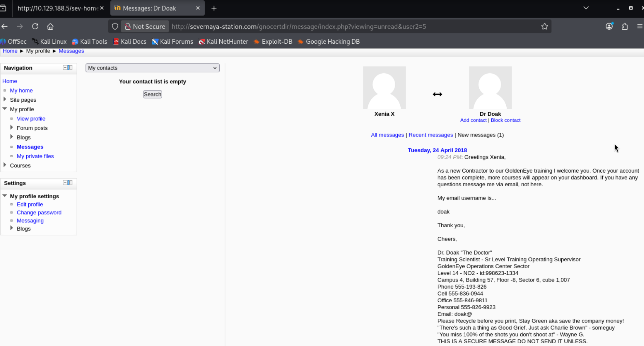Click Dr Doak profile picture
Viewport: 644px width, 346px height.
click(x=490, y=88)
